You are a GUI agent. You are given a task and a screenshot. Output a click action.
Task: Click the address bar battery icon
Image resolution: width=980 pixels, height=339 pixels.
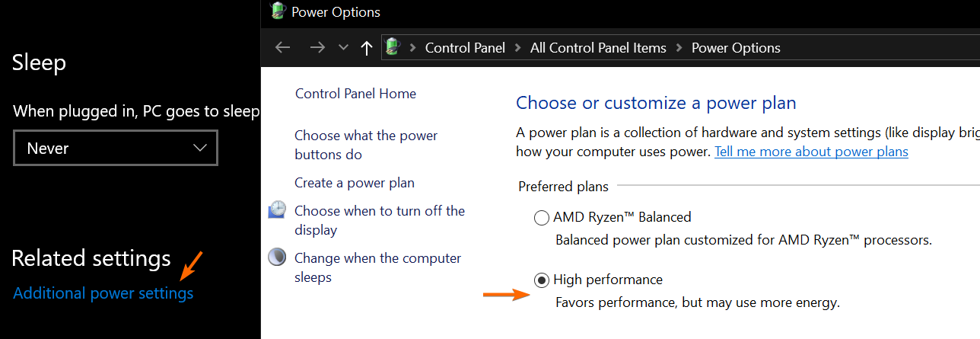coord(393,48)
